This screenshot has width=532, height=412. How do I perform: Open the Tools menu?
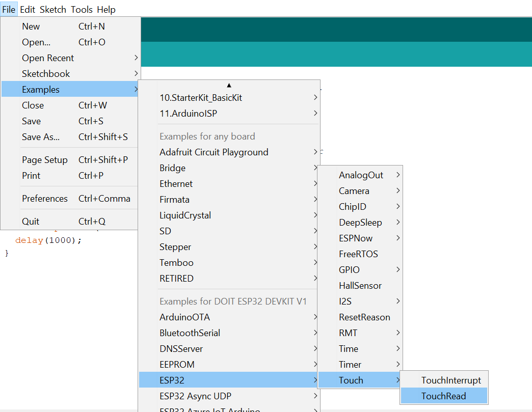point(82,9)
